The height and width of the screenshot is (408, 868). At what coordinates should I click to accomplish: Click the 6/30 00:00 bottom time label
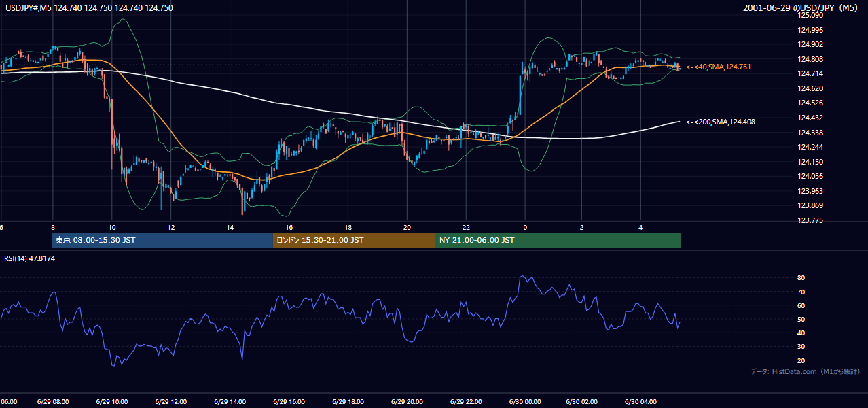coord(524,401)
